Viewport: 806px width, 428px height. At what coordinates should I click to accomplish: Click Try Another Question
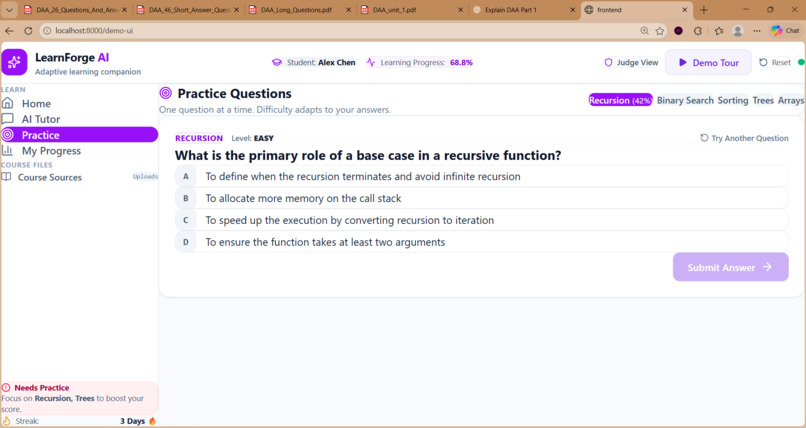[x=744, y=138]
